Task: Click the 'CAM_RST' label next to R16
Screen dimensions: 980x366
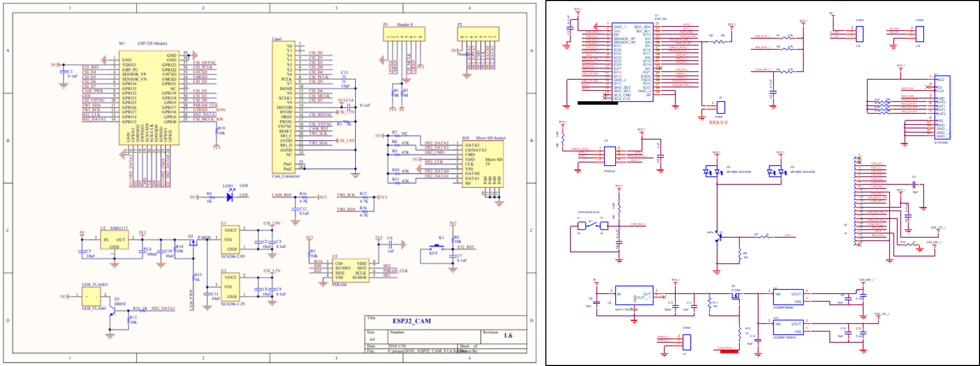Action: pyautogui.click(x=282, y=195)
